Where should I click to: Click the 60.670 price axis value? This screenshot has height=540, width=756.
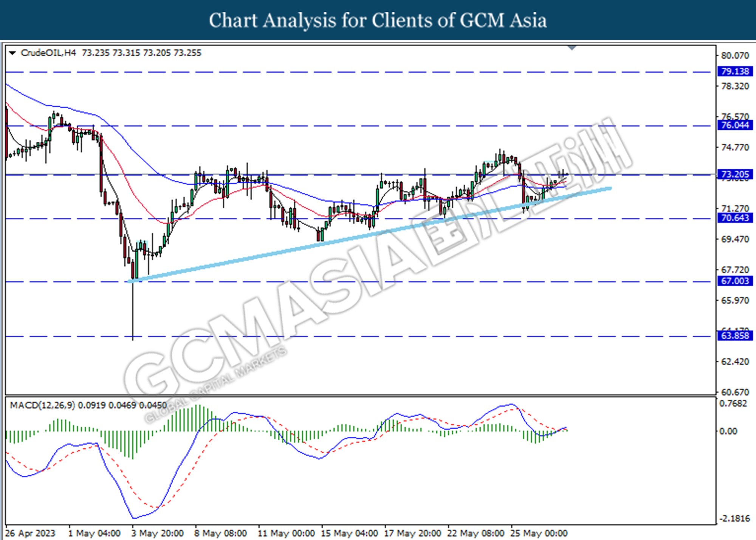[735, 392]
